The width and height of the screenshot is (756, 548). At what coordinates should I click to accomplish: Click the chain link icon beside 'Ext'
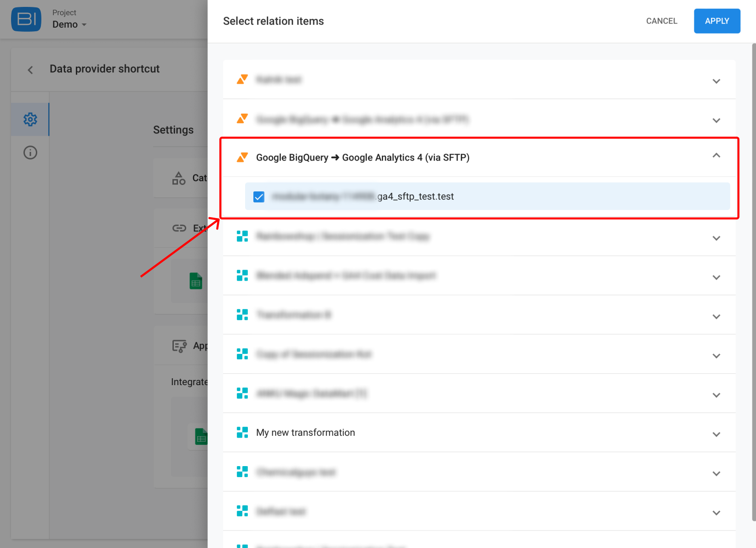pos(179,228)
